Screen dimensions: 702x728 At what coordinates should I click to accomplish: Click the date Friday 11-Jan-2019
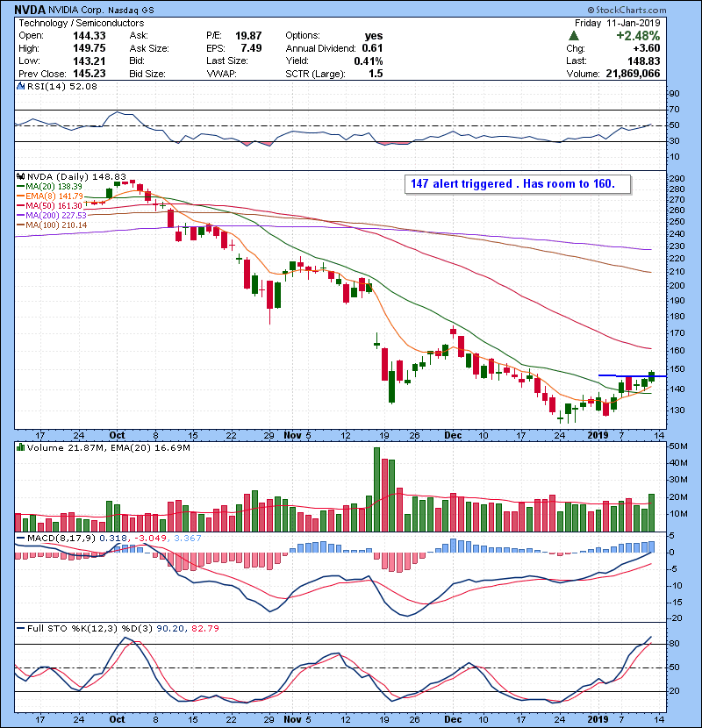pos(617,23)
